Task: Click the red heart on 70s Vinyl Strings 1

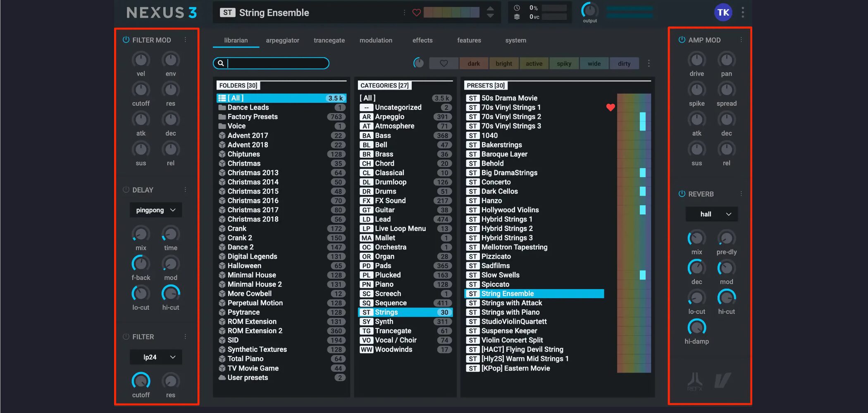Action: [x=610, y=107]
